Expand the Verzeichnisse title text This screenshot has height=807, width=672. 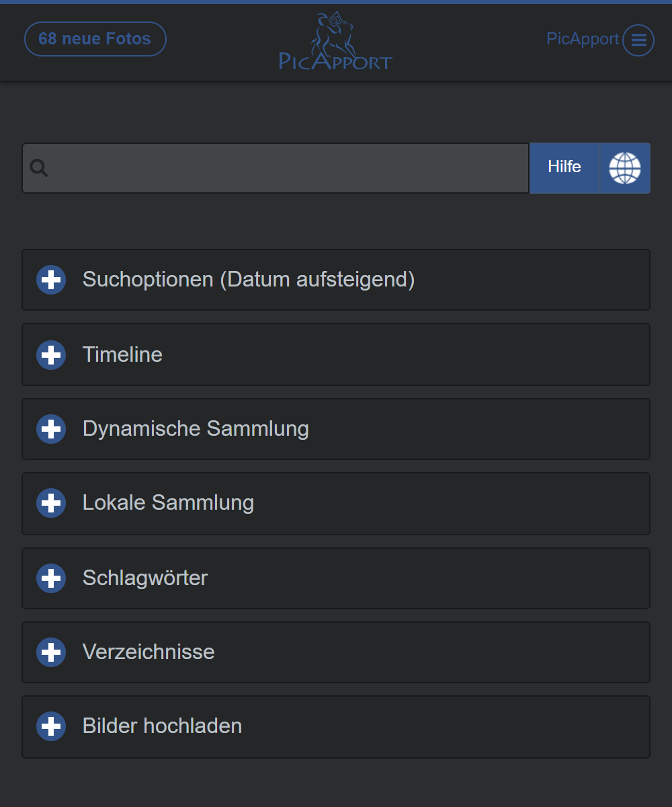coord(149,652)
